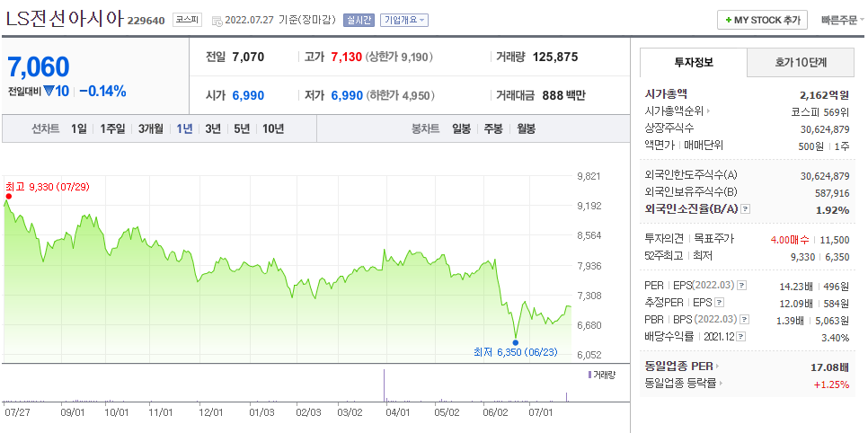Screen dimensions: 868x433
Task: Open the 기업개요 dropdown
Action: coord(405,21)
